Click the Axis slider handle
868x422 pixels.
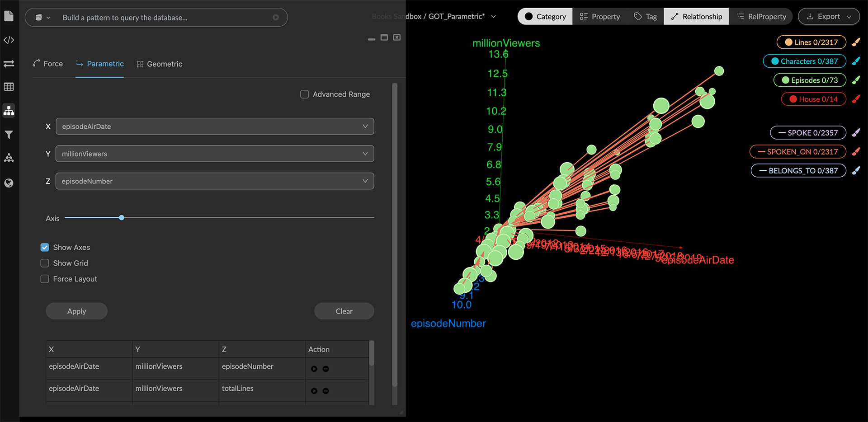(x=122, y=218)
